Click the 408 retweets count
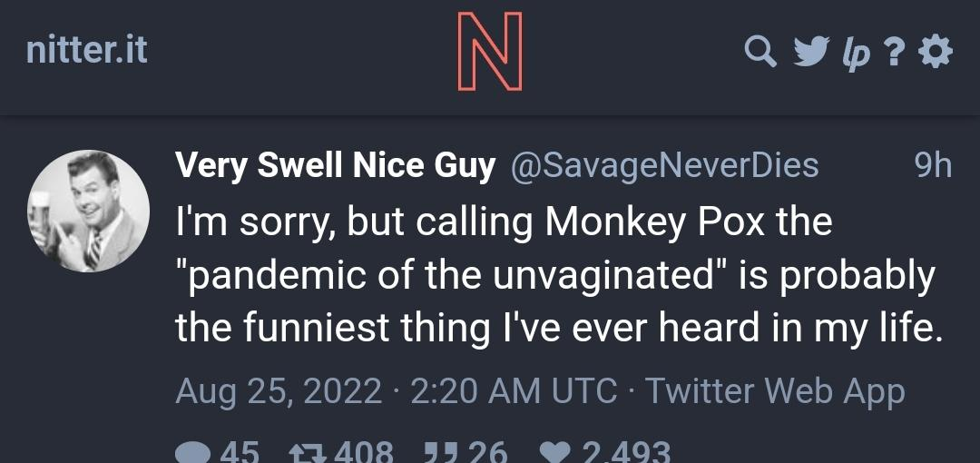980x463 pixels. click(363, 451)
